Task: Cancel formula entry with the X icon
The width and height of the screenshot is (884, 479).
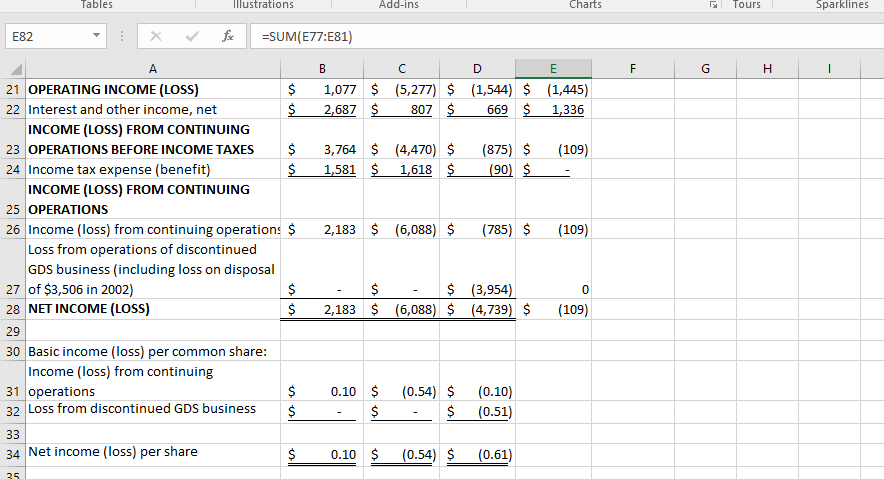Action: point(156,37)
